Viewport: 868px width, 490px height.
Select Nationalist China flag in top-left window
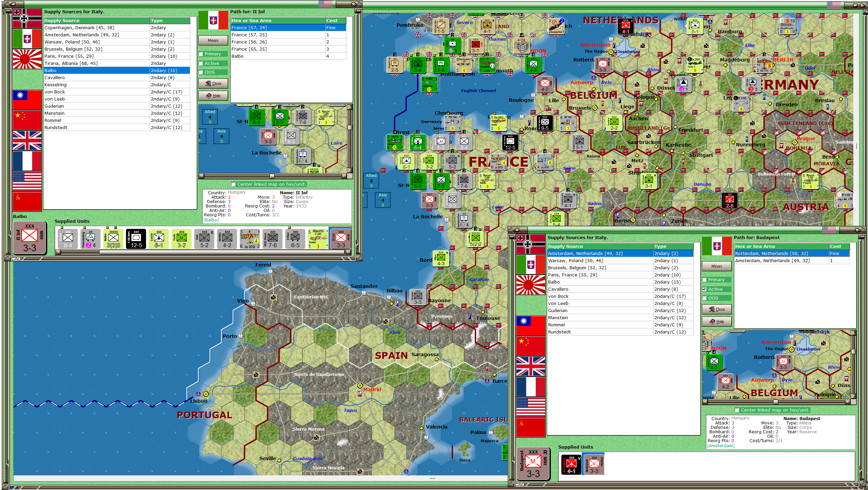click(x=27, y=100)
